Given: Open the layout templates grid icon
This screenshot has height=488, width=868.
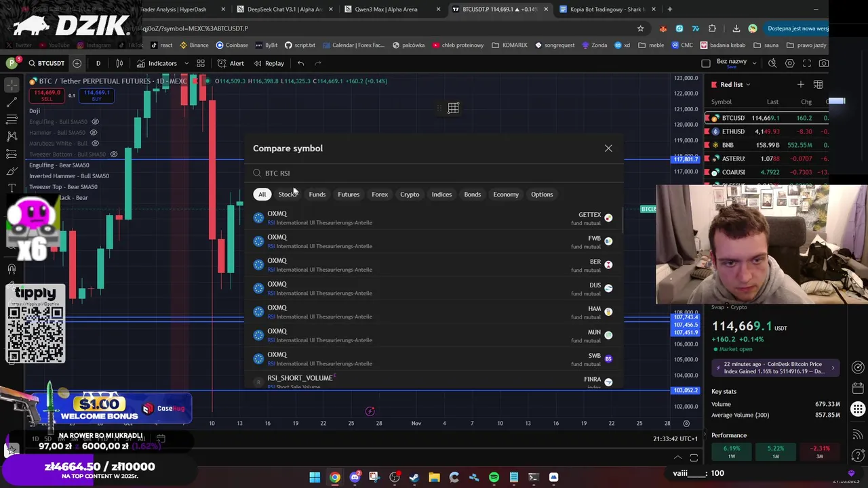Looking at the screenshot, I should (x=201, y=63).
